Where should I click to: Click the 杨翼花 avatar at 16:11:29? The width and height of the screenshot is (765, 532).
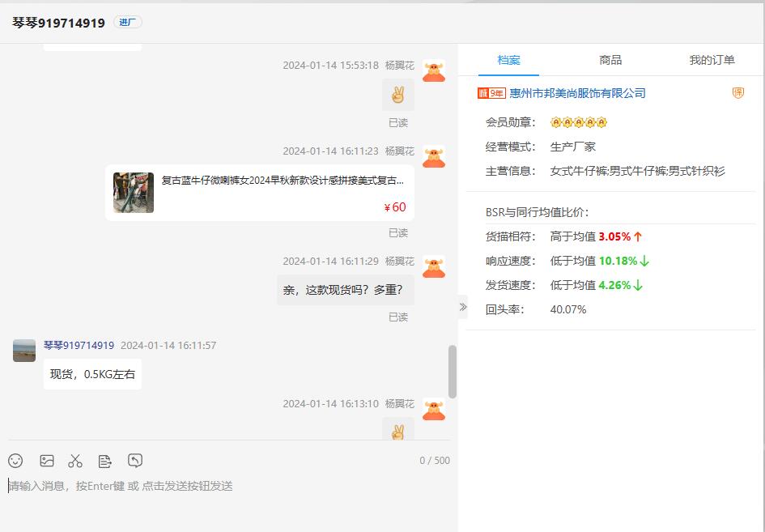434,267
